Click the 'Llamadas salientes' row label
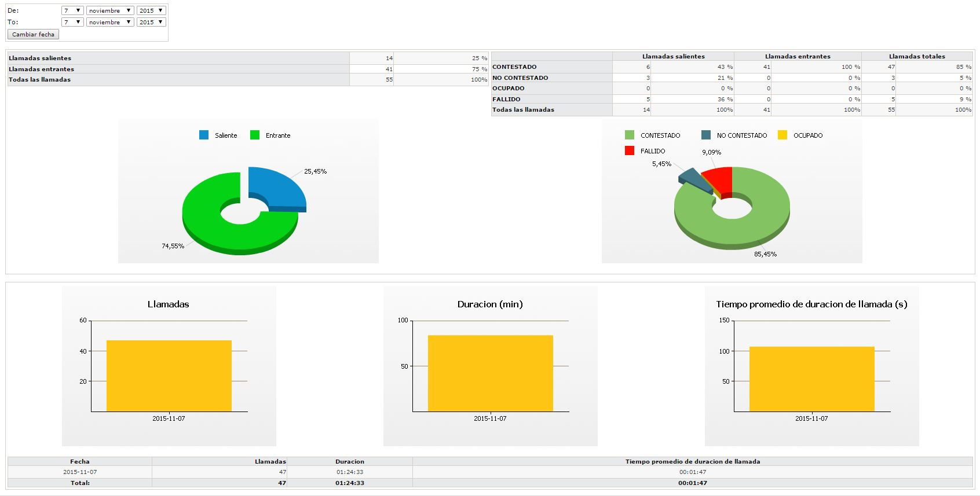The width and height of the screenshot is (980, 496). coord(40,58)
